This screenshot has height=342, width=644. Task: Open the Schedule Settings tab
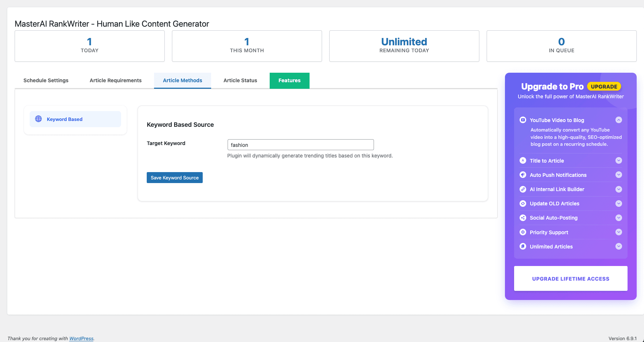[46, 80]
